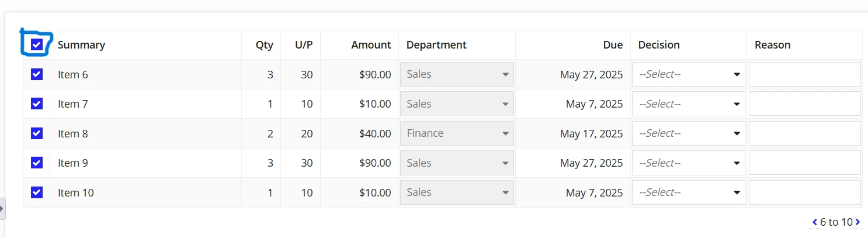Open Finance department dropdown for Item 8

pyautogui.click(x=457, y=133)
